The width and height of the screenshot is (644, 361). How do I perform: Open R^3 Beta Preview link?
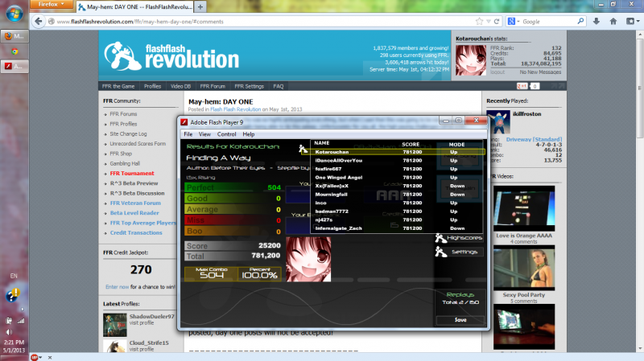coord(134,183)
